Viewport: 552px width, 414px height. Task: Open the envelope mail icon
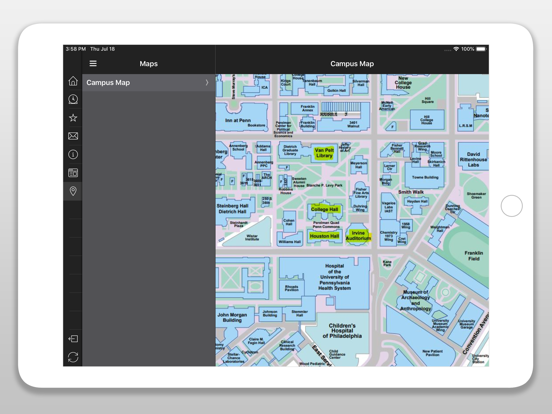coord(73,136)
